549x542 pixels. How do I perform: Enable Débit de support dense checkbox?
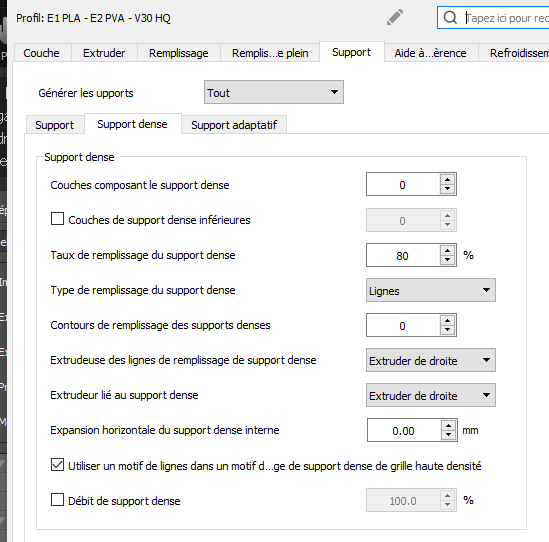[x=57, y=500]
